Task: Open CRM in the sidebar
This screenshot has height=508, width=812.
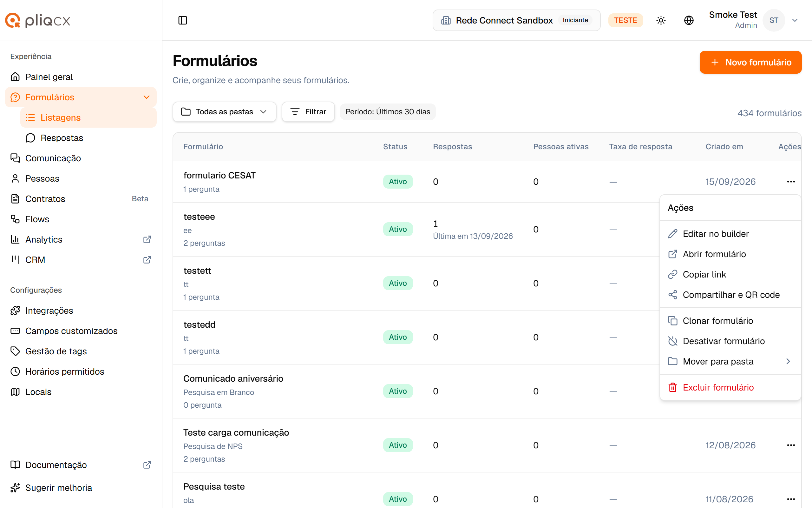Action: pos(81,260)
